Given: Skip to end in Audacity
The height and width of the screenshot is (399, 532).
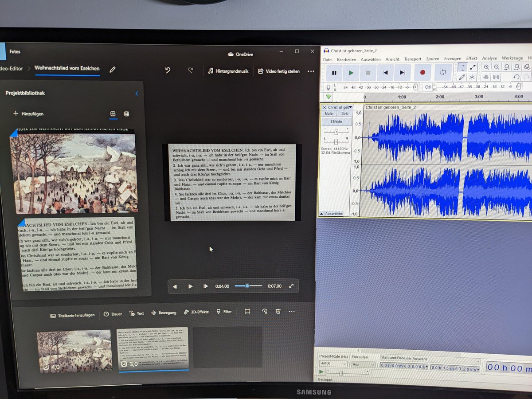Looking at the screenshot, I should pos(402,73).
